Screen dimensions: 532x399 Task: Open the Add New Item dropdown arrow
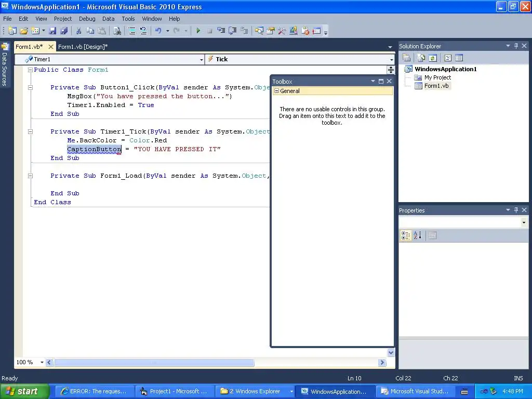[44, 31]
